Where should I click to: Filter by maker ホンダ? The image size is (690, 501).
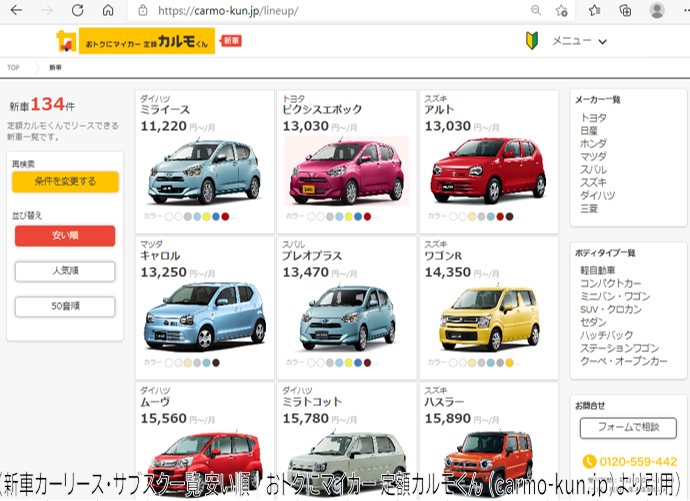(x=594, y=143)
